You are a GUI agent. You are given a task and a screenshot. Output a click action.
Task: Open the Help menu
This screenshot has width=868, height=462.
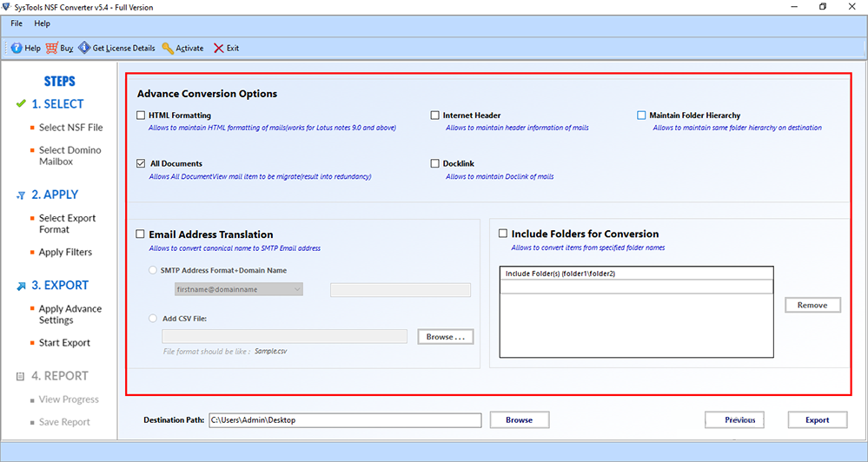42,23
